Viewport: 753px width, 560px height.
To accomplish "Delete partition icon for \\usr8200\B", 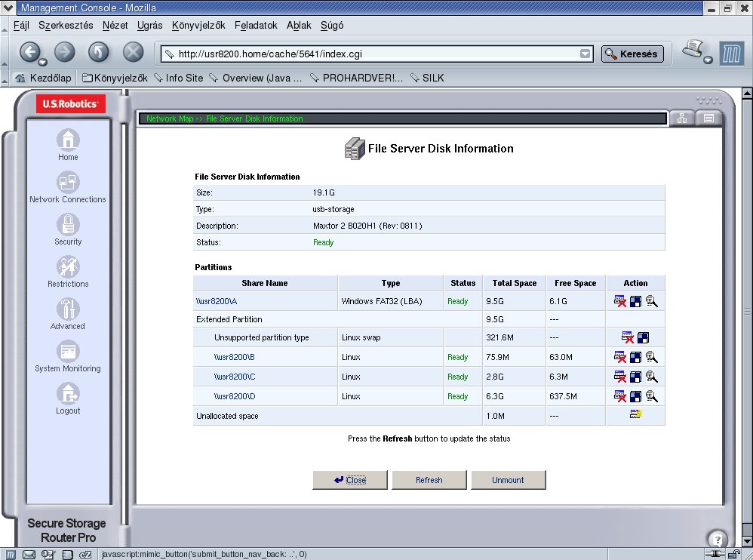I will (620, 357).
